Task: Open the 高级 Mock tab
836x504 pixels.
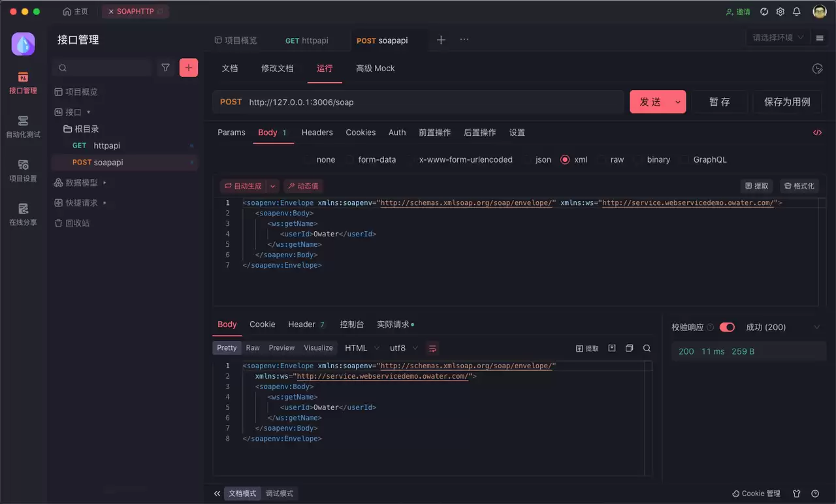Action: tap(375, 69)
